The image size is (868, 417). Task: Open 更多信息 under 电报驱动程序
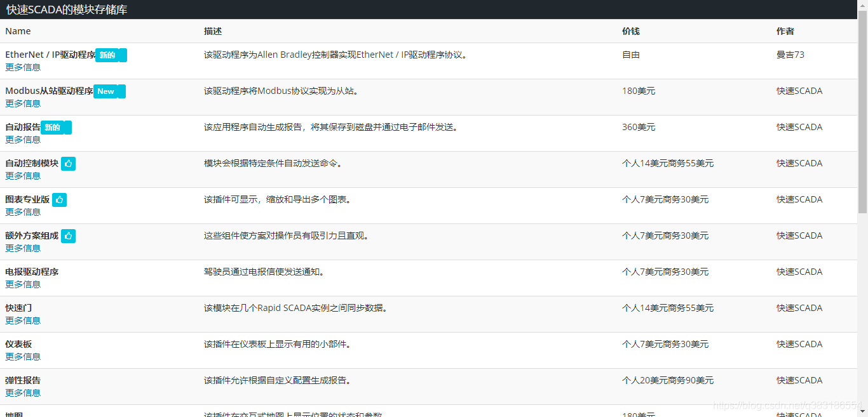23,284
